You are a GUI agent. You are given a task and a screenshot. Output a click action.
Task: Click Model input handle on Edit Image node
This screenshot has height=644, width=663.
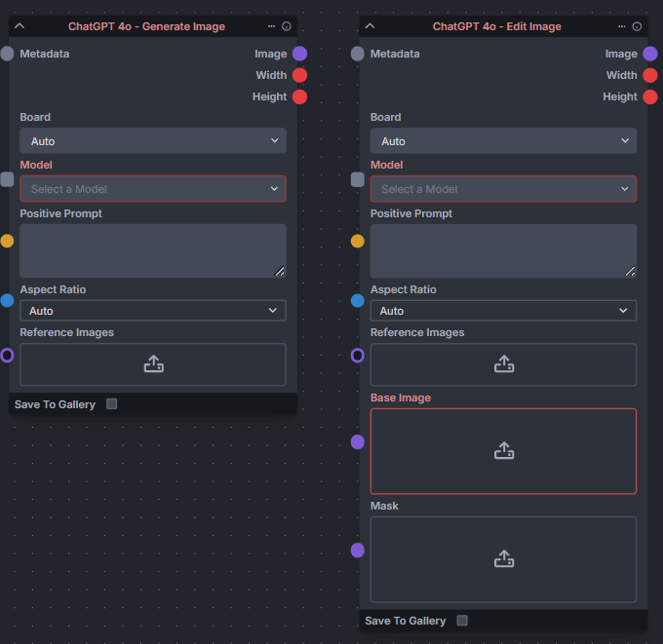point(358,179)
